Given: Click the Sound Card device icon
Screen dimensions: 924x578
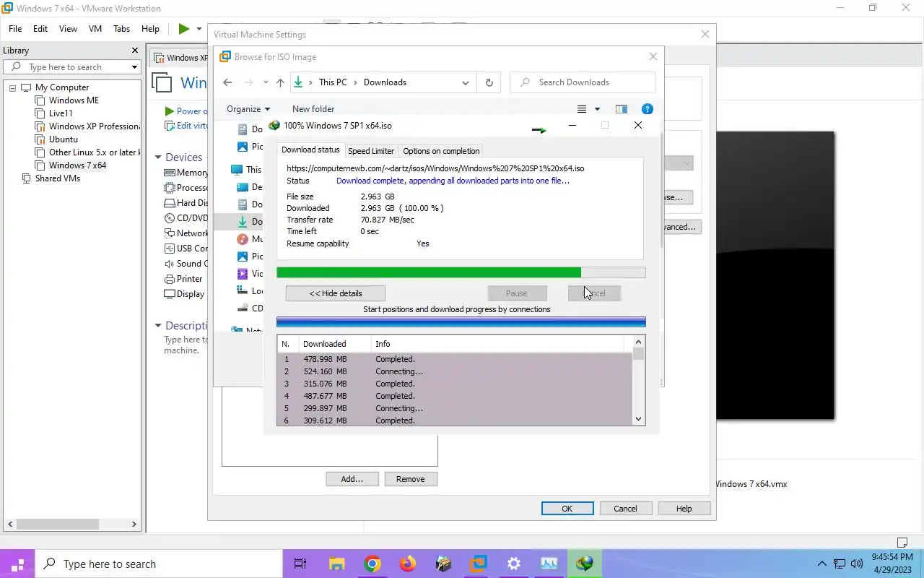Looking at the screenshot, I should pyautogui.click(x=170, y=264).
